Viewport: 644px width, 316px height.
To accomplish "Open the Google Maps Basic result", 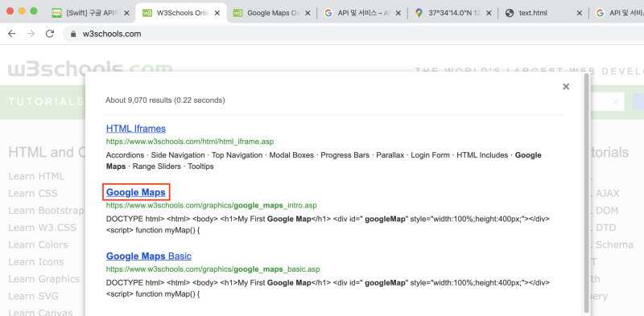I will point(149,256).
